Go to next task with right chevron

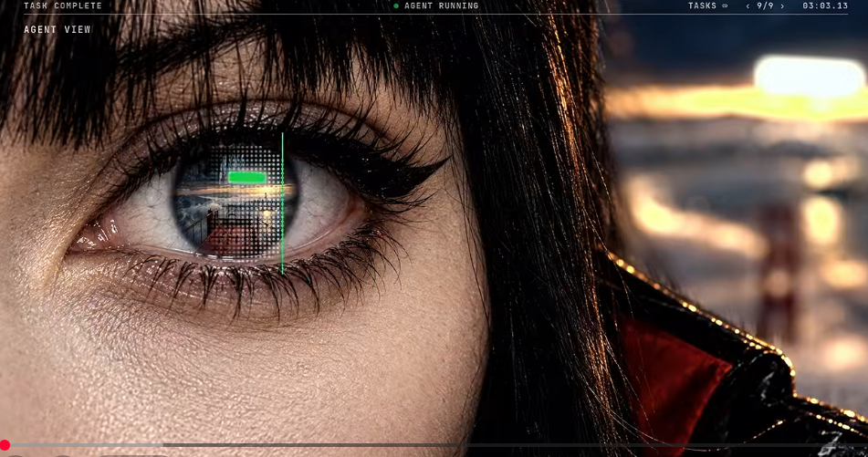[x=782, y=6]
